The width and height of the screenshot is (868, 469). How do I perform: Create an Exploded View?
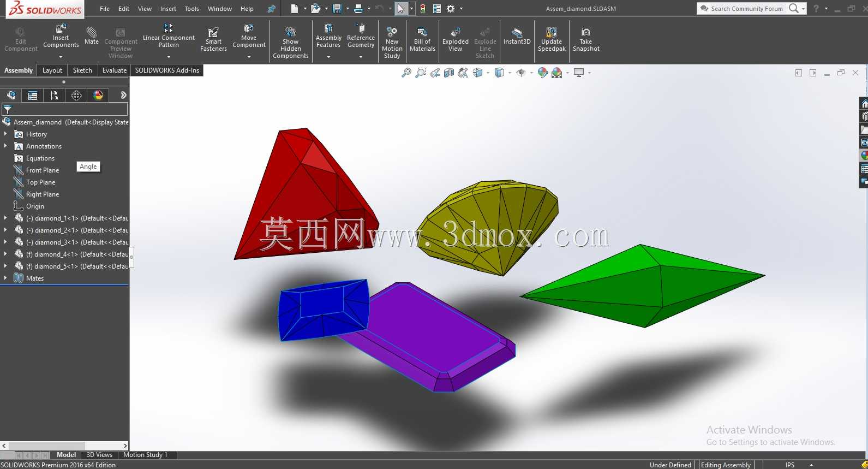456,39
